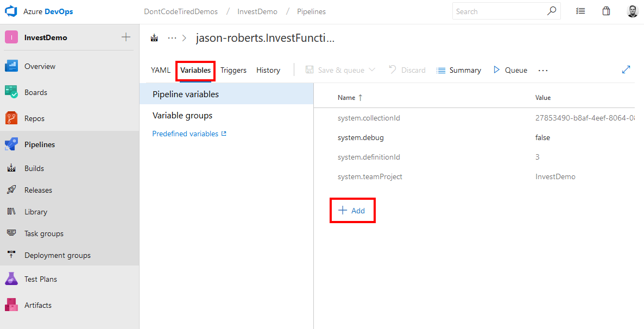Open Boards from the sidebar
Screen dimensions: 644x329
pos(37,92)
